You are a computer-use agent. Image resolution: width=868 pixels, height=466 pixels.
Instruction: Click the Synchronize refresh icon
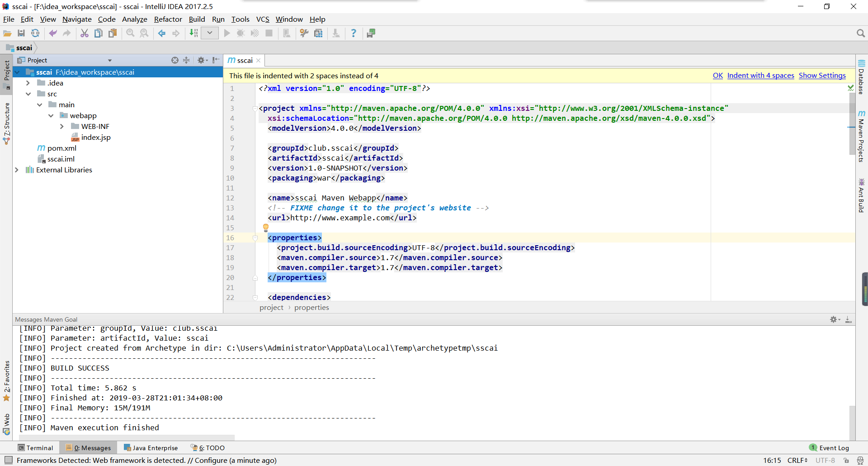(x=35, y=33)
